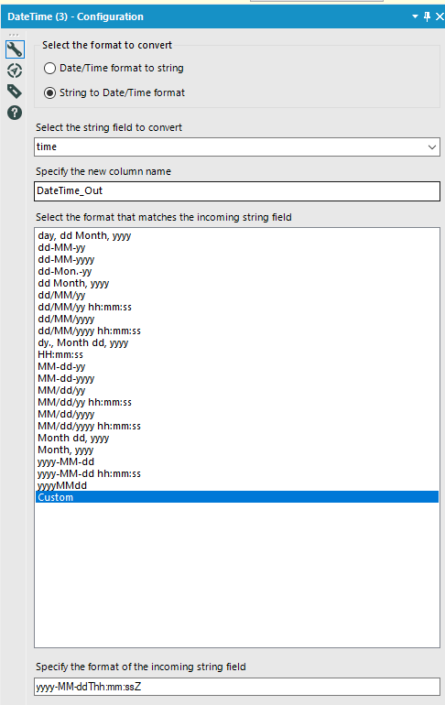Screen dimensions: 445x705
Task: Select day, dd Month, yyyy format
Action: click(x=84, y=236)
